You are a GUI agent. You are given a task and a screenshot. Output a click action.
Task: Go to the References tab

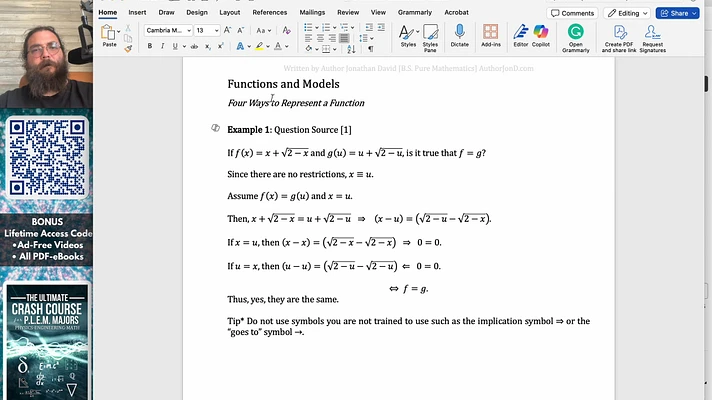click(270, 12)
